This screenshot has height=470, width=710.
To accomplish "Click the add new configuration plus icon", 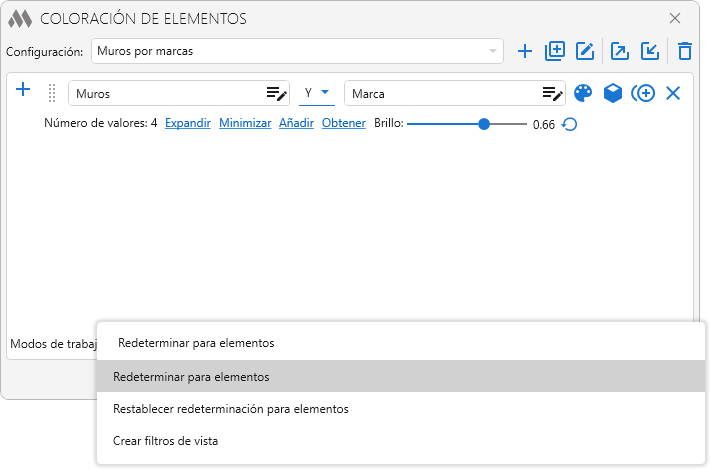I will click(x=525, y=51).
